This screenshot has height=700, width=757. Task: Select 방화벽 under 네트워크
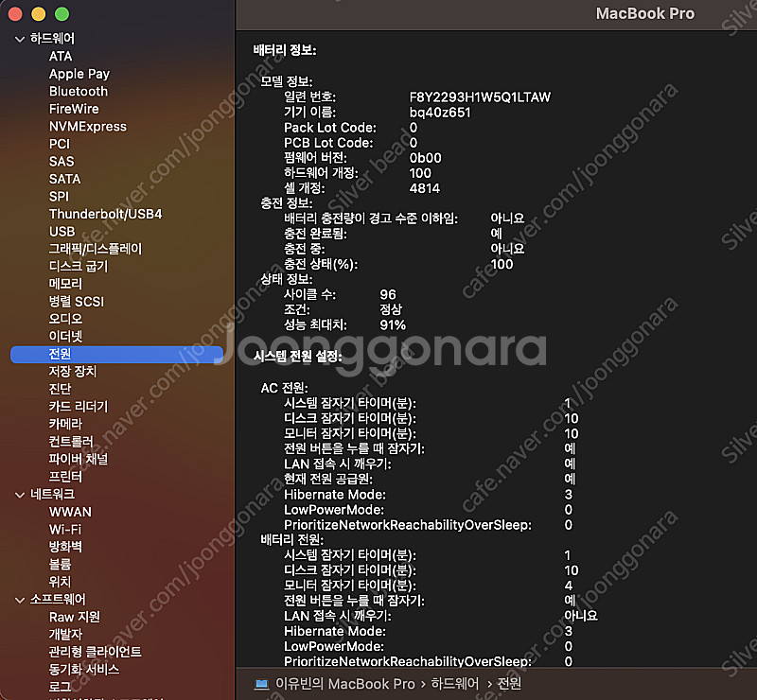[65, 547]
